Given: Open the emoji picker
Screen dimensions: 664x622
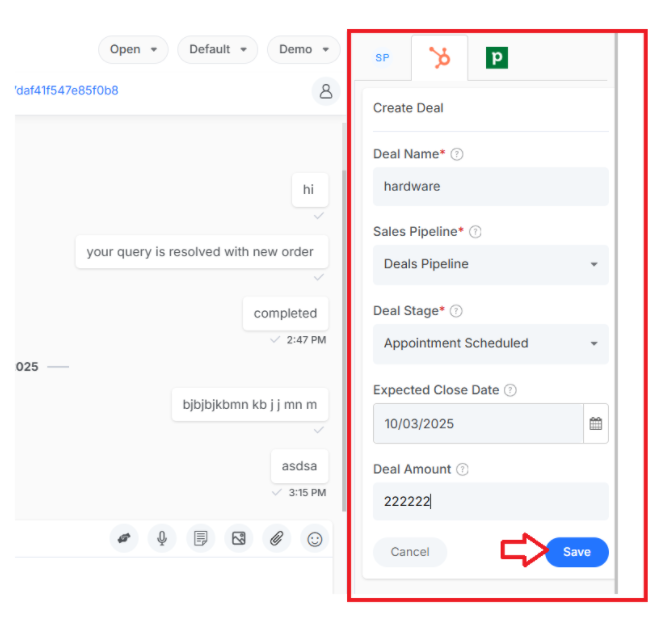Looking at the screenshot, I should click(315, 539).
